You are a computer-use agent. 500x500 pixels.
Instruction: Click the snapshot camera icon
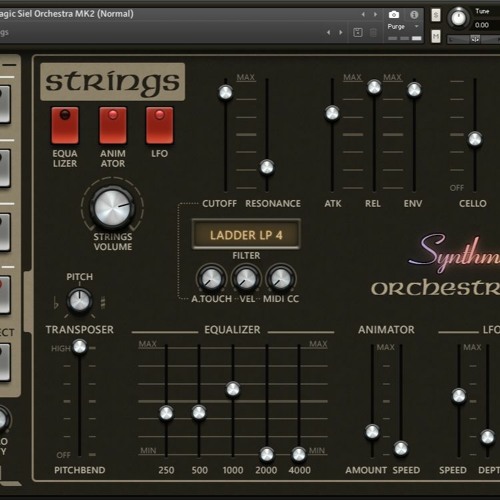[x=394, y=15]
